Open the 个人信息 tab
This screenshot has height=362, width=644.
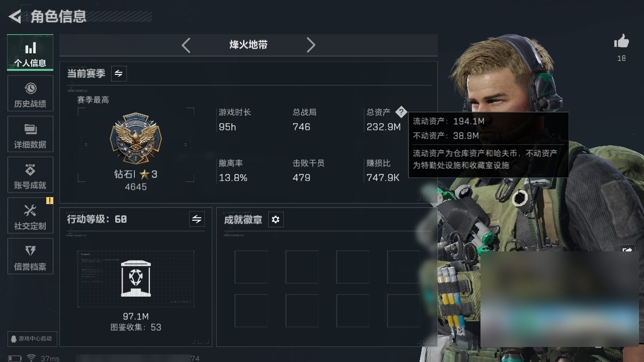pyautogui.click(x=30, y=53)
